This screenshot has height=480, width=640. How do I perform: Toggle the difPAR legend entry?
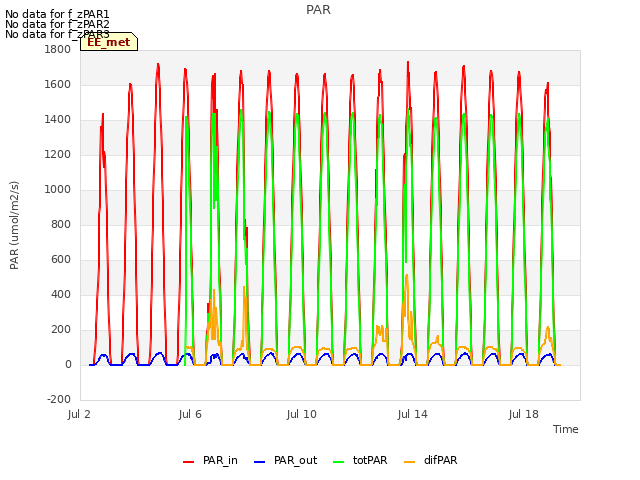tap(431, 460)
